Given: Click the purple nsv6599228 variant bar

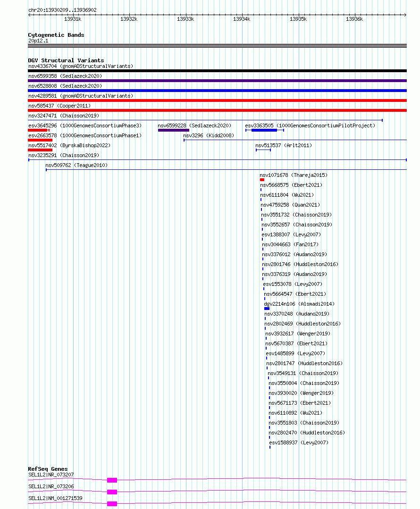Looking at the screenshot, I should [x=174, y=130].
